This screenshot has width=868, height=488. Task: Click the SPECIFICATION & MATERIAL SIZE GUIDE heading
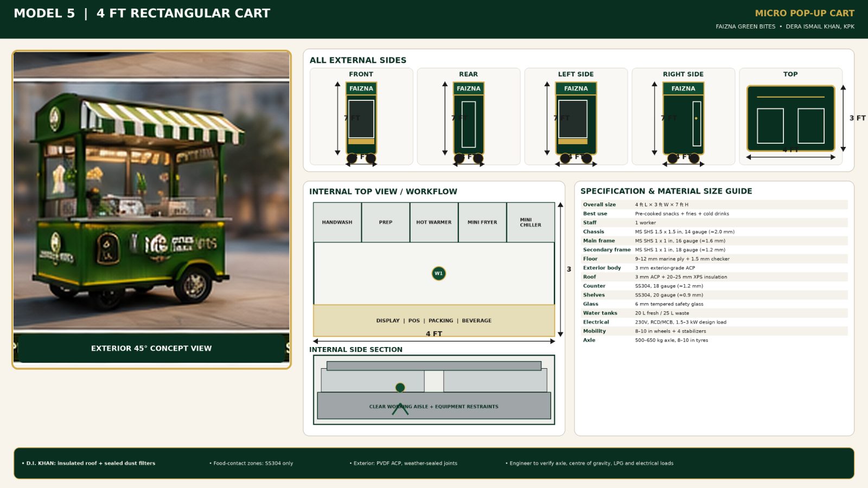tap(666, 191)
